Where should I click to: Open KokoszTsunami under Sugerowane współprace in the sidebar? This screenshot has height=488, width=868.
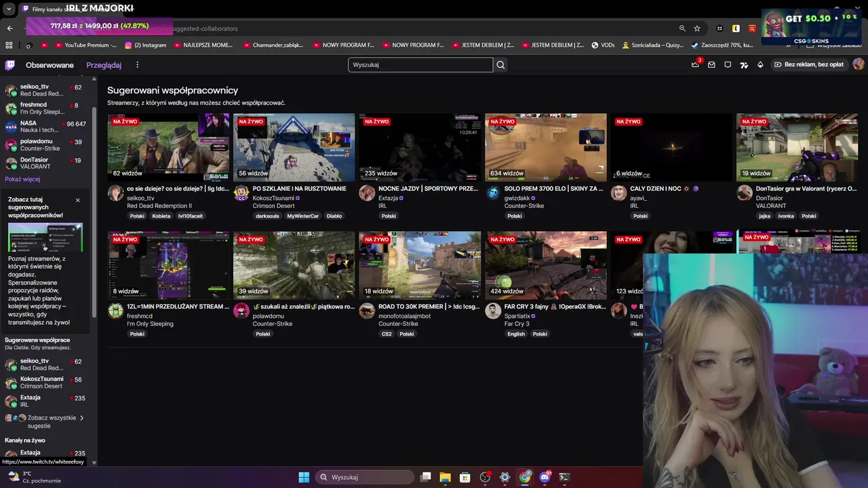point(45,383)
